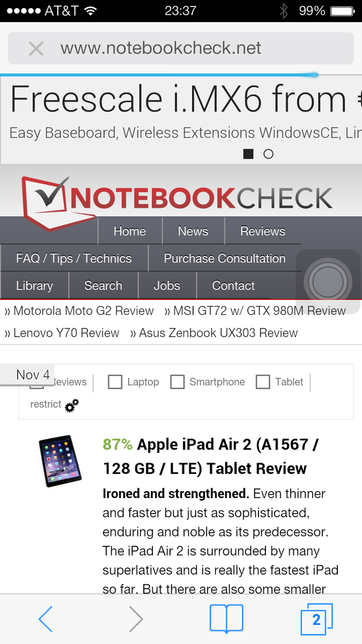Open the tabs switcher showing 2
Image resolution: width=362 pixels, height=644 pixels.
[x=316, y=619]
